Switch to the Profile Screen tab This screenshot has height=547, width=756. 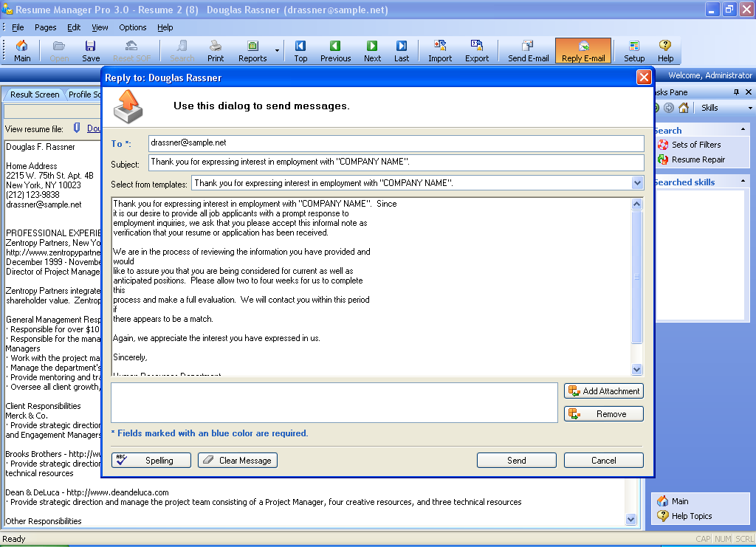84,94
